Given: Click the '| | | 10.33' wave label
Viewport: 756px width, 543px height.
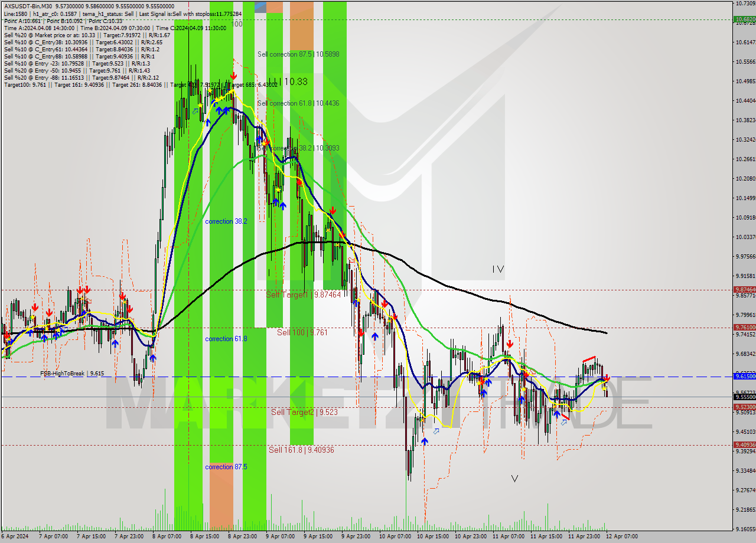Looking at the screenshot, I should [288, 81].
